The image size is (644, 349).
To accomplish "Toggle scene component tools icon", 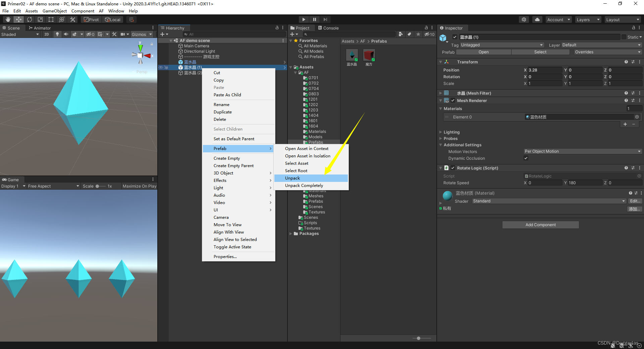I will (114, 34).
